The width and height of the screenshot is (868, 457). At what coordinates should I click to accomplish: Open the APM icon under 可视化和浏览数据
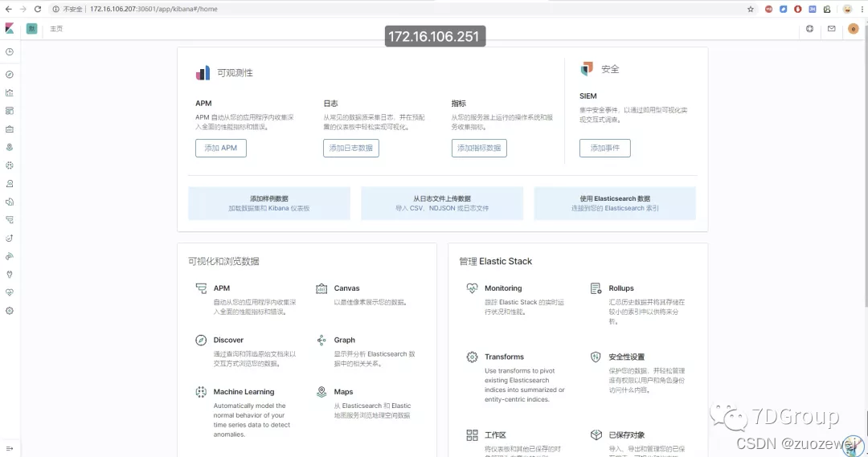201,288
